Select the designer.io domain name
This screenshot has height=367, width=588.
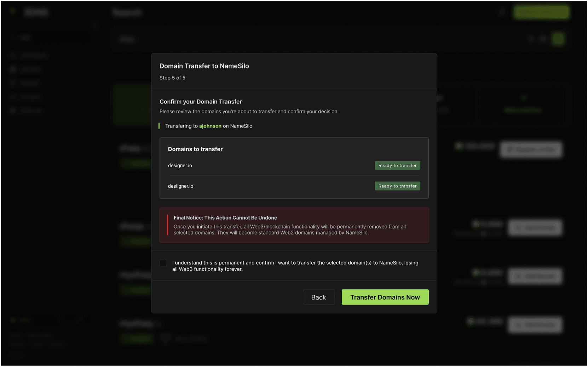(x=180, y=166)
